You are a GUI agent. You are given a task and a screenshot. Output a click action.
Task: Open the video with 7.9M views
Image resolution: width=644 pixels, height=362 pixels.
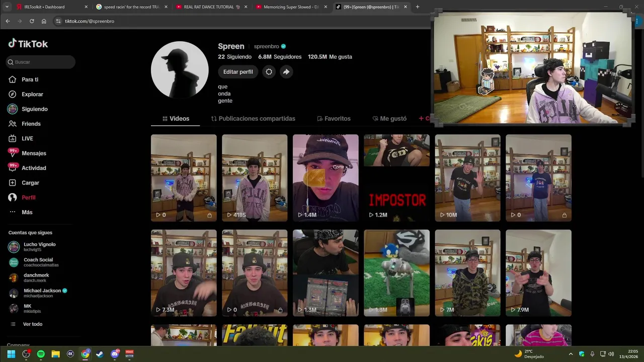538,273
